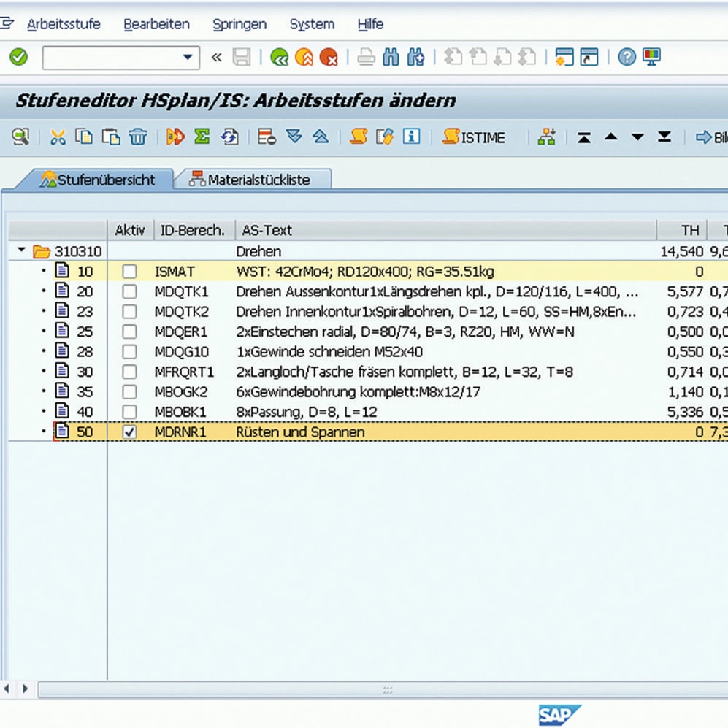Click the Find binoculars icon
Viewport: 728px width, 728px height.
(x=391, y=57)
